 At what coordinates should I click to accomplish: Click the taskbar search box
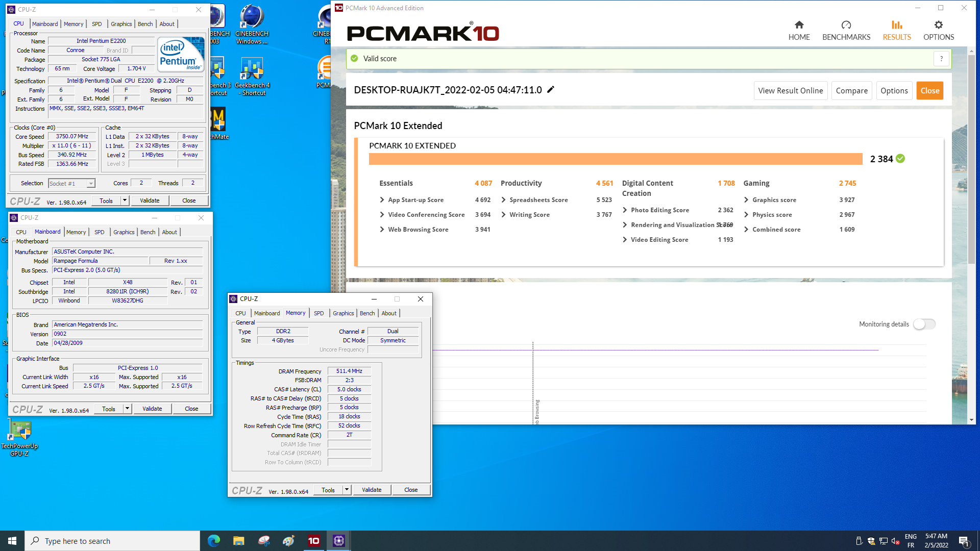(x=112, y=541)
